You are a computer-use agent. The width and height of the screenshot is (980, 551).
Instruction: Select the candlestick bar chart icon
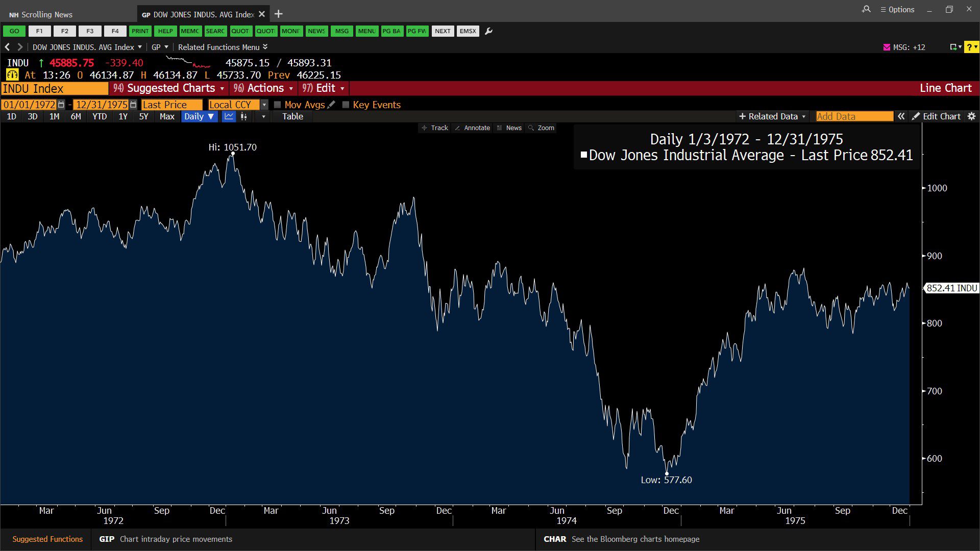click(x=244, y=116)
